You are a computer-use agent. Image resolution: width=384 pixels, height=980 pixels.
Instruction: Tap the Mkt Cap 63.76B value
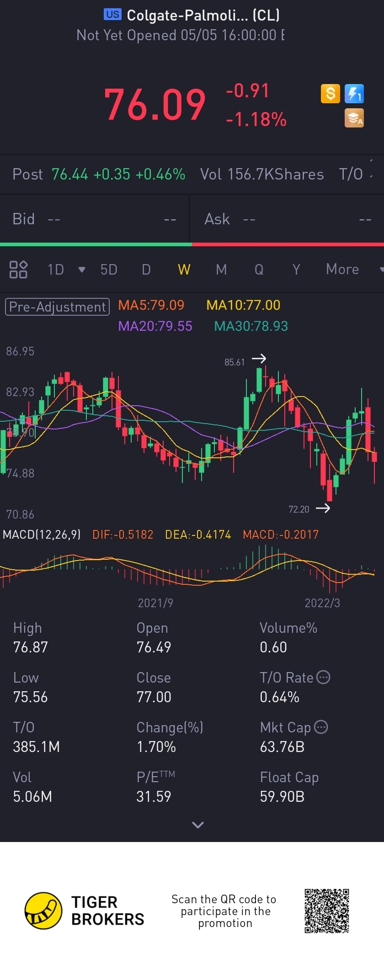point(282,747)
